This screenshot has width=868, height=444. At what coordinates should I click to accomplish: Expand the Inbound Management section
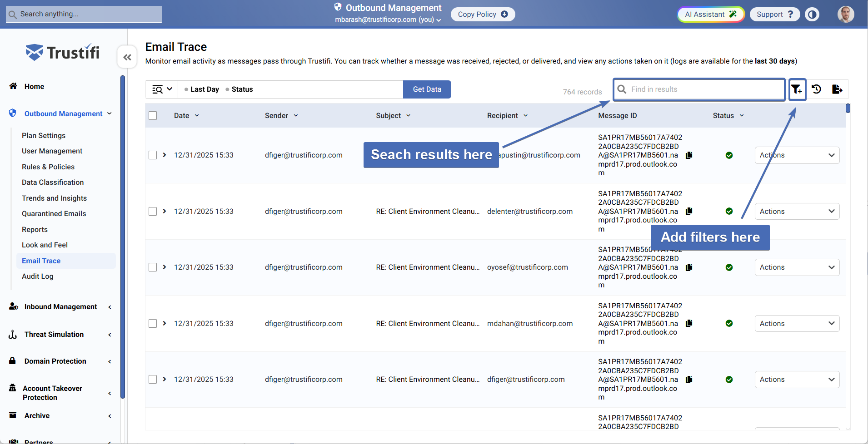coord(60,307)
